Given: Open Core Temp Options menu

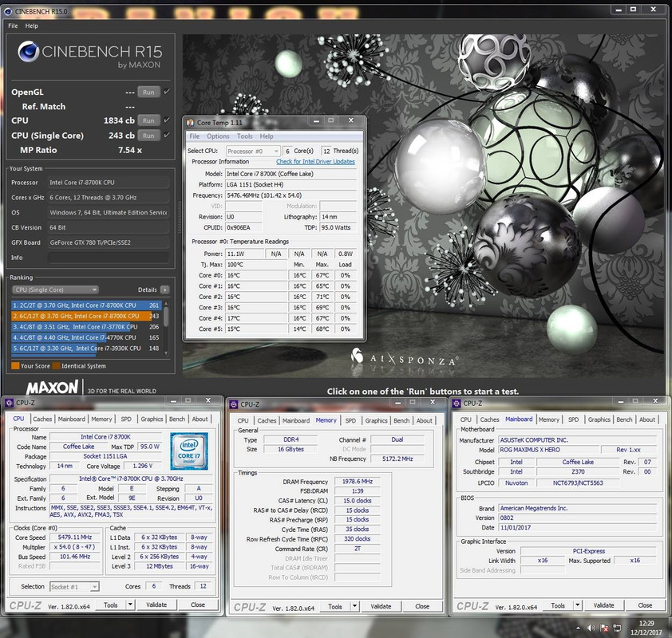Looking at the screenshot, I should pyautogui.click(x=218, y=136).
